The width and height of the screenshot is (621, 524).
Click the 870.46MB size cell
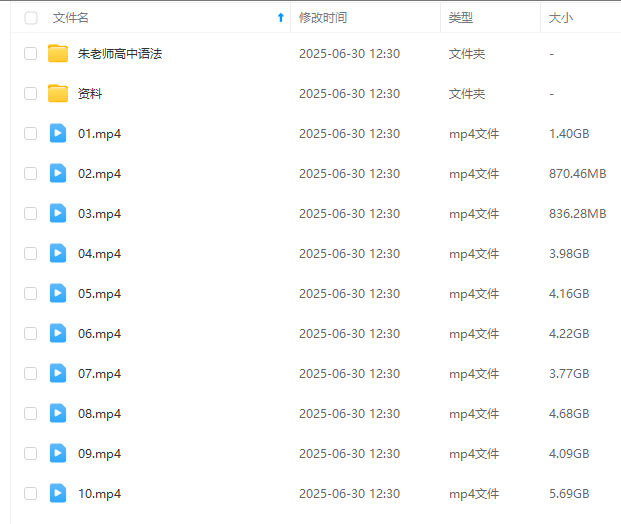(x=577, y=174)
